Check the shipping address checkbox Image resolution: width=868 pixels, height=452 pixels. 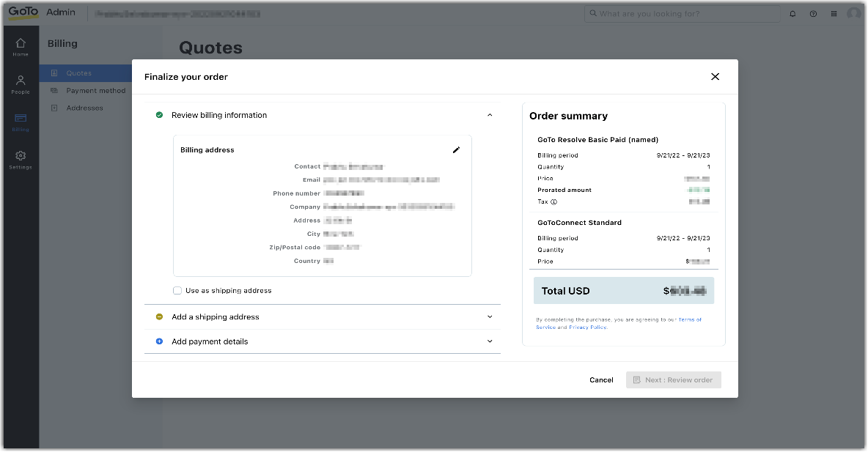[x=177, y=290]
